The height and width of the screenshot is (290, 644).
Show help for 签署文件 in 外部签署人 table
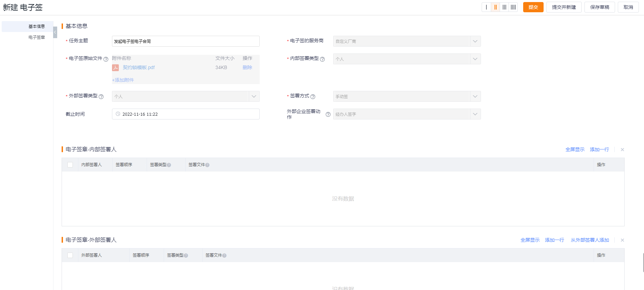click(224, 256)
